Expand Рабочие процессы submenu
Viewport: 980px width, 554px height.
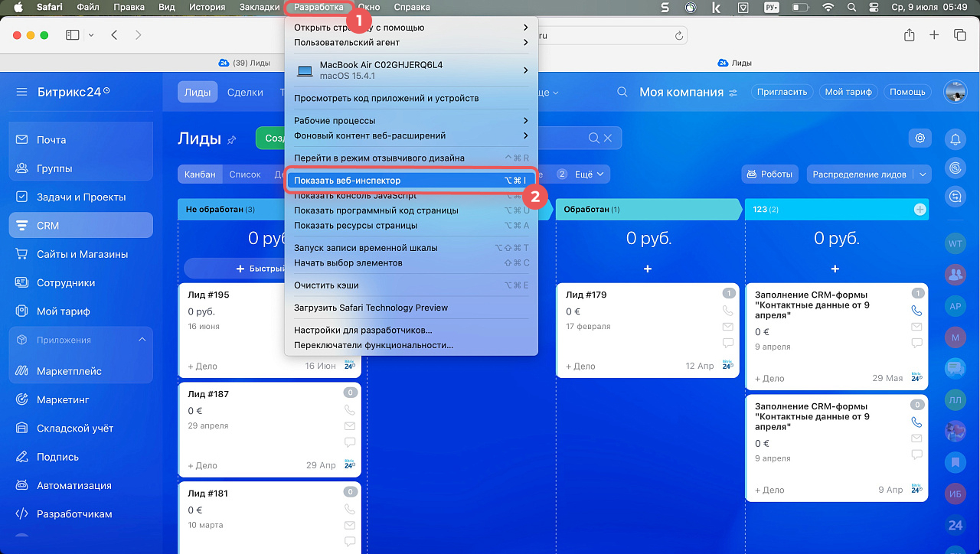coord(411,121)
